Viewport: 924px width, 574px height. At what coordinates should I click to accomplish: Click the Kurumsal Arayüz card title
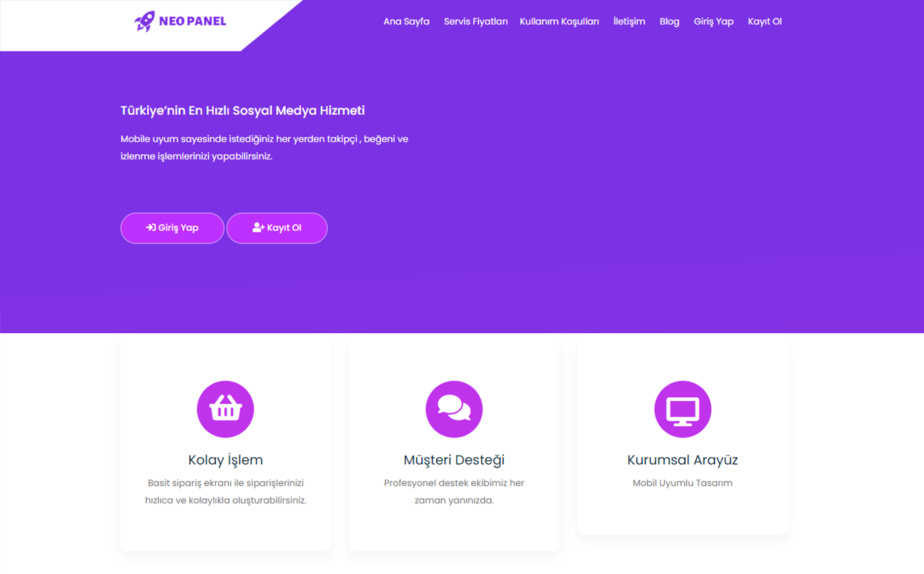point(682,460)
